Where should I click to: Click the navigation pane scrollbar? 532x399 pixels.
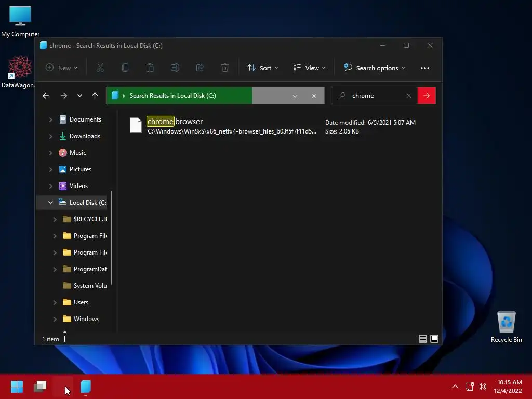pos(112,238)
